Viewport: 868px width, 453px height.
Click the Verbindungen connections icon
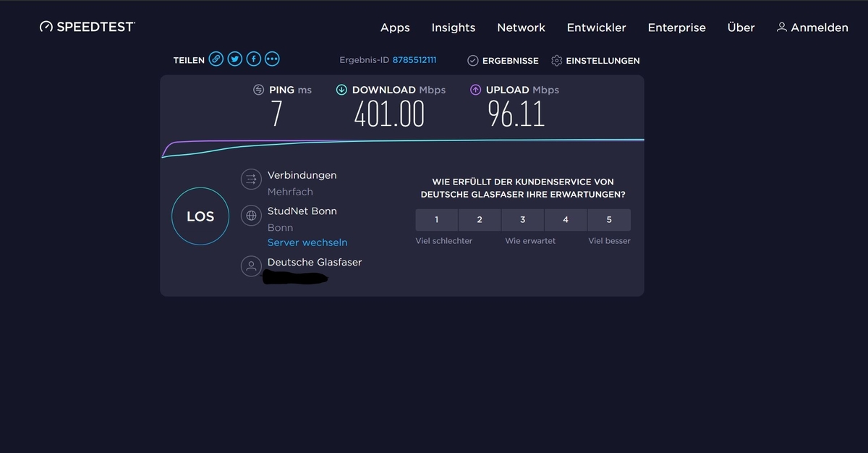(251, 179)
